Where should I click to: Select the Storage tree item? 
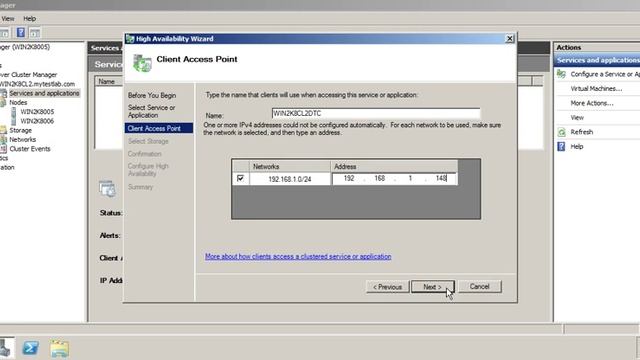(20, 130)
